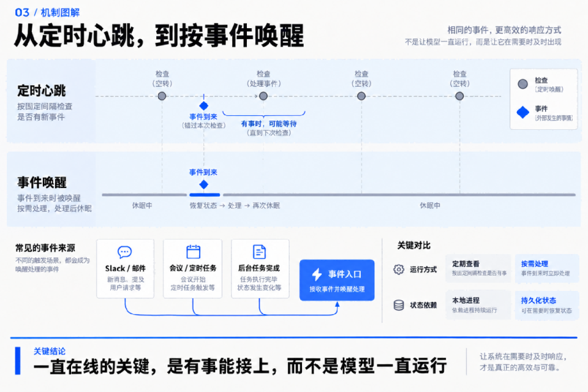
Task: Click the 接收事件并唤醒处理 caption
Action: pos(337,289)
